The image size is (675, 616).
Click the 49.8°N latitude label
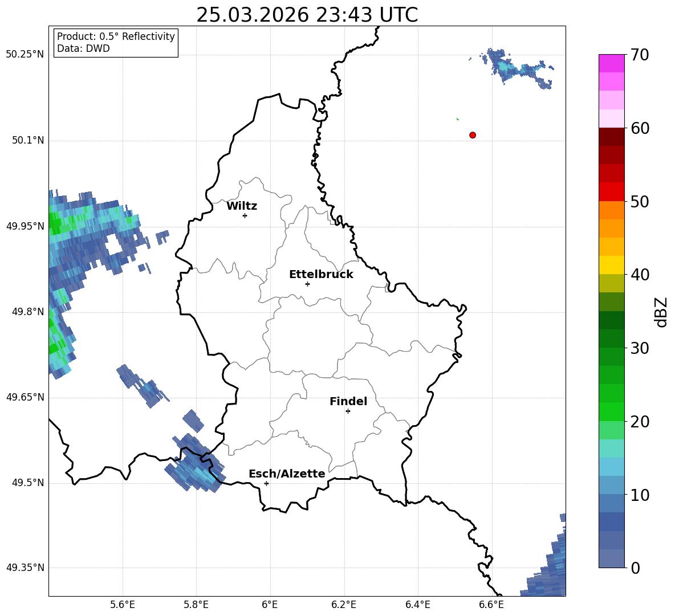click(x=28, y=312)
